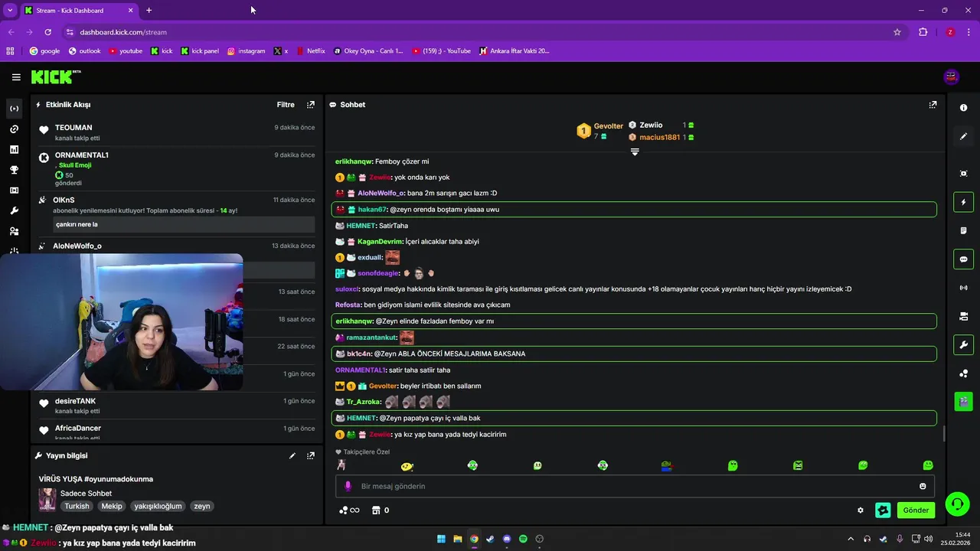Click the yakışıklıoğlum tag chip
This screenshot has width=980, height=551.
pyautogui.click(x=158, y=506)
